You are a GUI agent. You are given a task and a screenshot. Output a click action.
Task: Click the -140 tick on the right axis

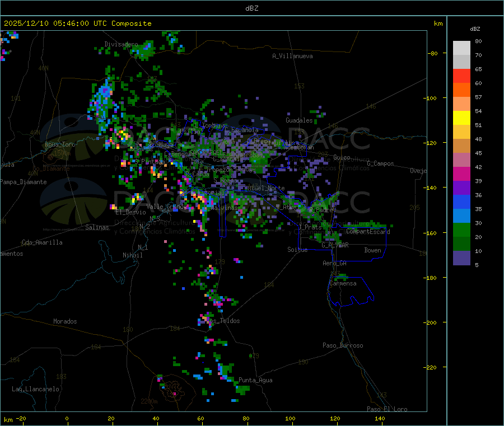coord(431,188)
